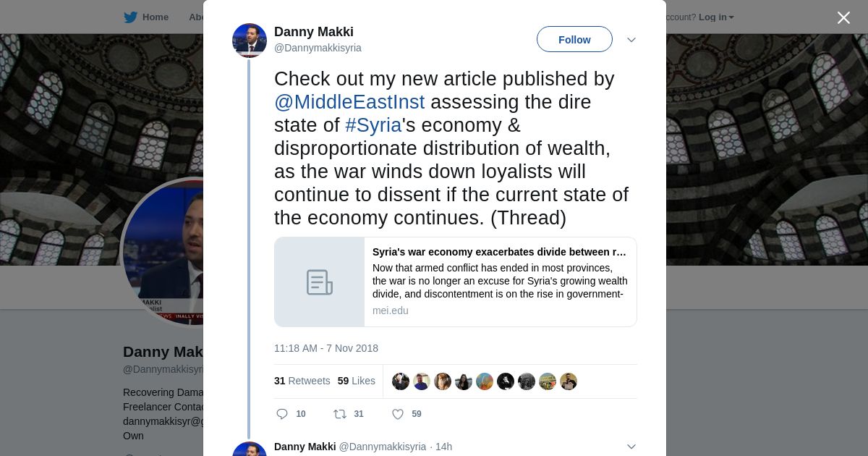Image resolution: width=868 pixels, height=456 pixels.
Task: Click the retweet arrows icon
Action: coord(339,414)
